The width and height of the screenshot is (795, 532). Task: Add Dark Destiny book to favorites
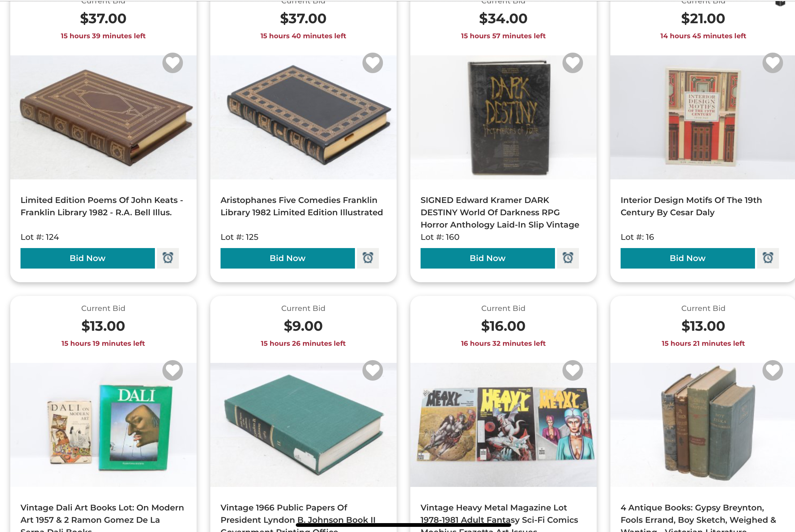(x=572, y=63)
